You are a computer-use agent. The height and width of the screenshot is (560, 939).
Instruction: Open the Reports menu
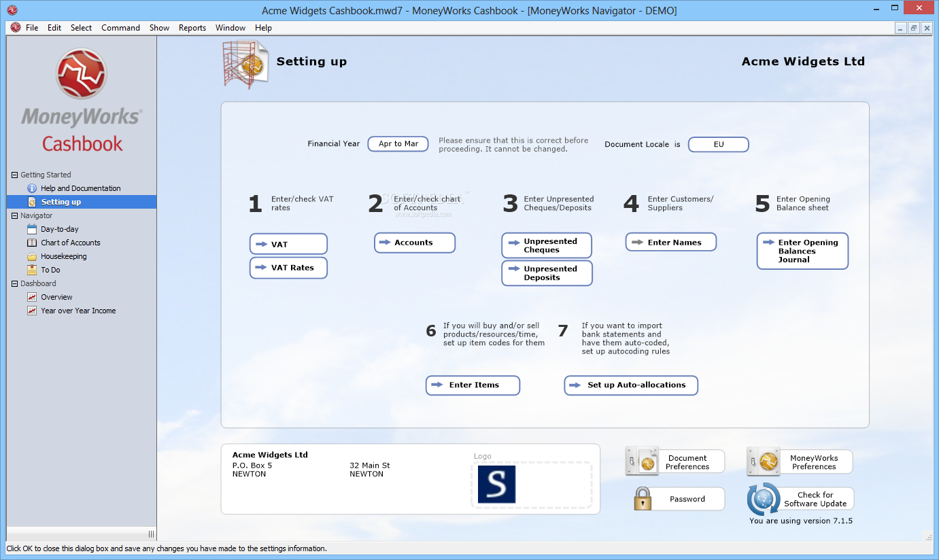(192, 28)
